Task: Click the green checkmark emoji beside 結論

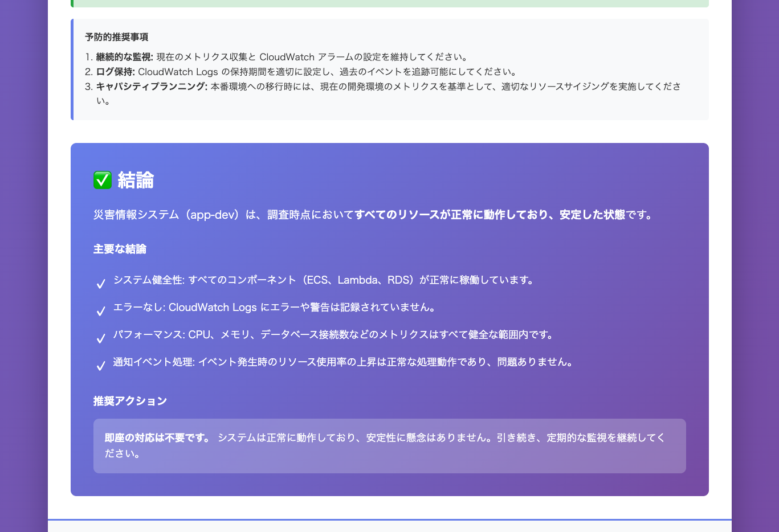Action: point(101,180)
